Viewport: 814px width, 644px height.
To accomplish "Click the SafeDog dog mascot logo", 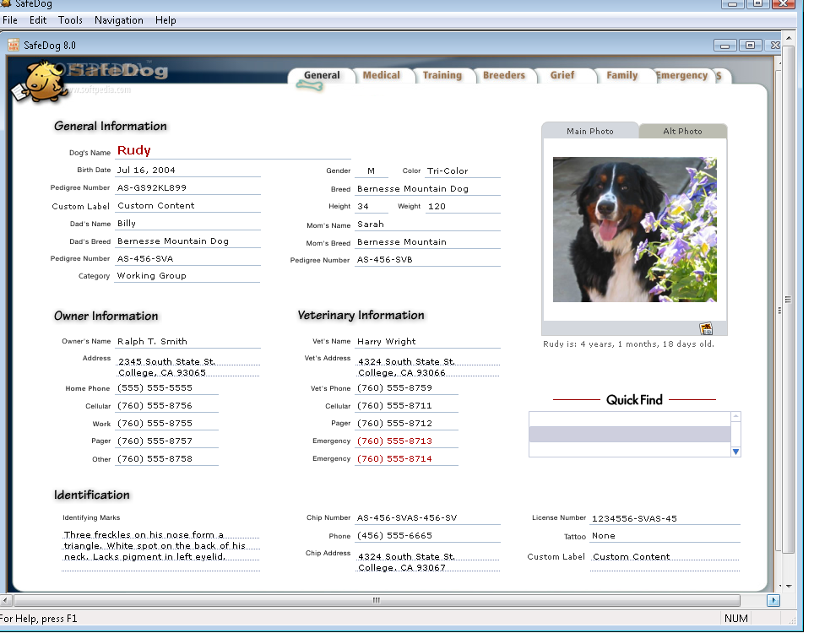I will point(42,82).
